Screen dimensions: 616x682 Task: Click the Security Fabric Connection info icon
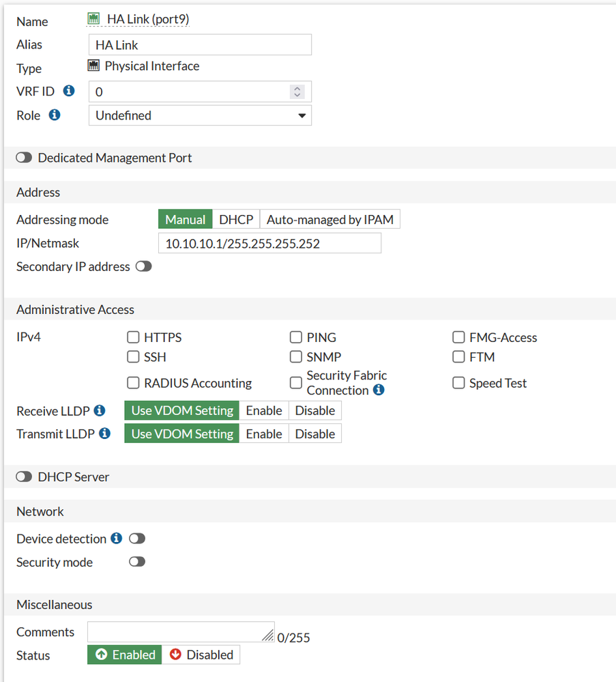[379, 390]
